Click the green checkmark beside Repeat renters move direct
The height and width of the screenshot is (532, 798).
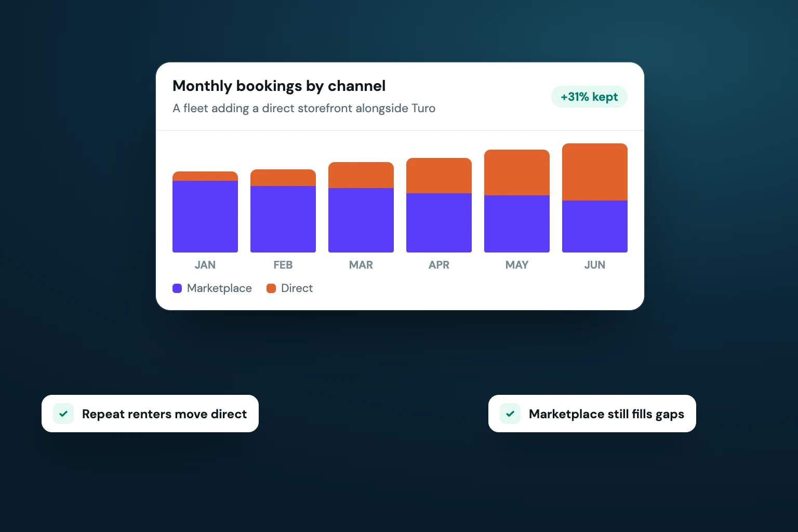click(63, 414)
